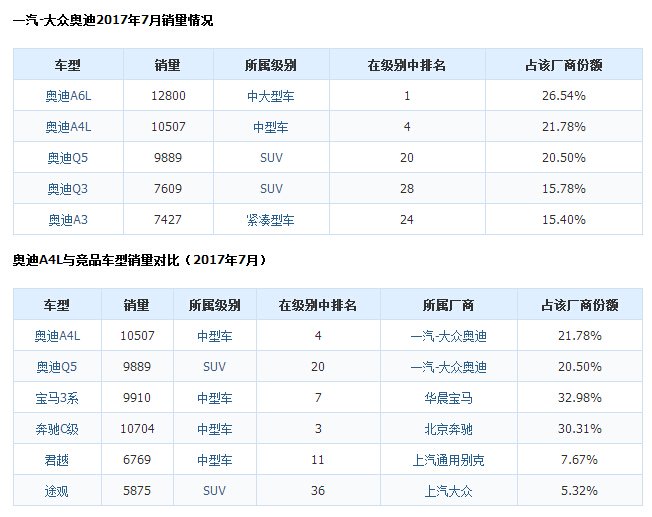Select the share value 26.54%

(x=564, y=96)
